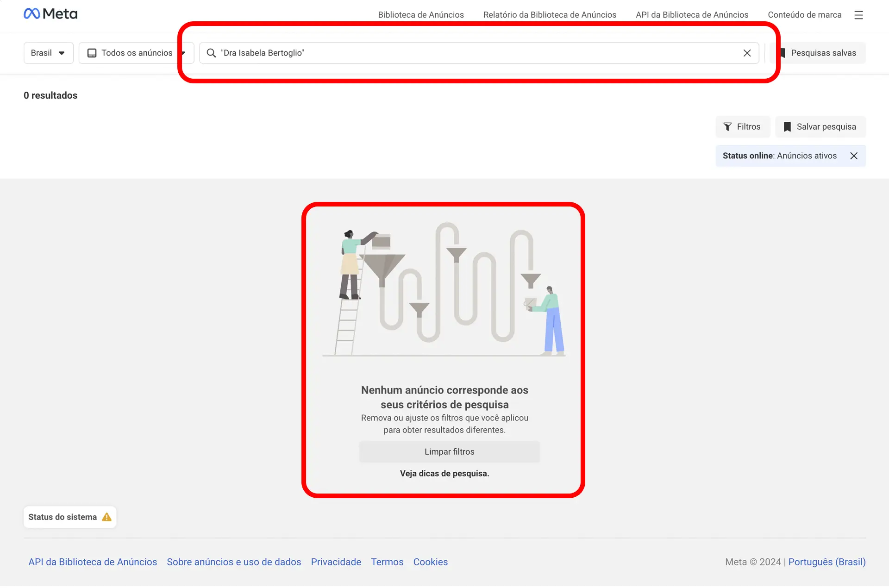This screenshot has height=588, width=889.
Task: Click the Pesquisas salvas button
Action: 818,53
